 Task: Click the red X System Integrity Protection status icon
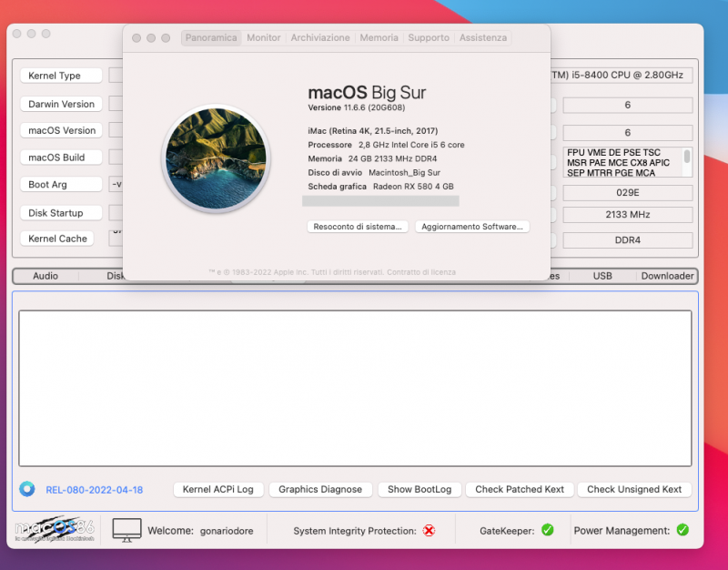429,531
